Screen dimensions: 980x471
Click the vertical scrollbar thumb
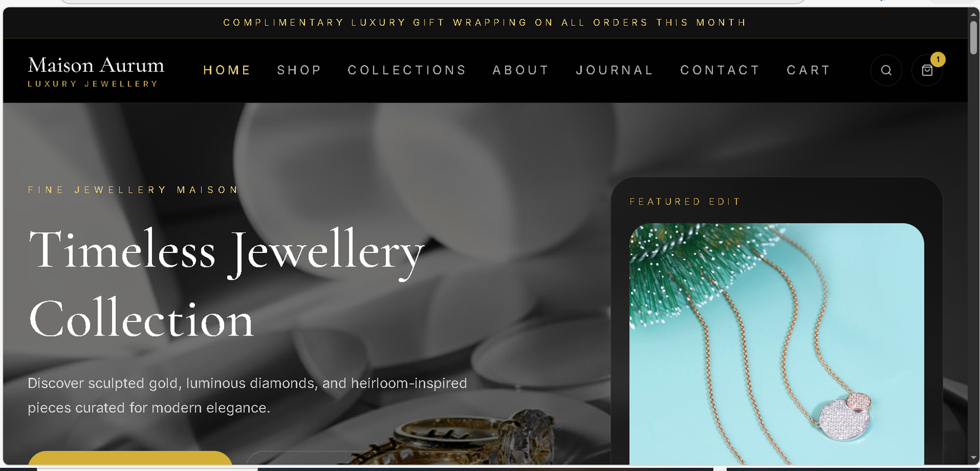tap(973, 38)
